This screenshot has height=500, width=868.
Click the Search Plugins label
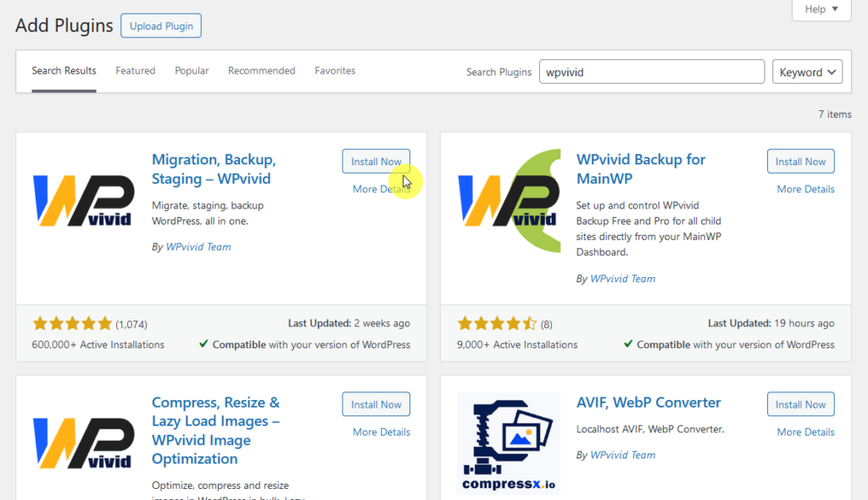point(498,72)
